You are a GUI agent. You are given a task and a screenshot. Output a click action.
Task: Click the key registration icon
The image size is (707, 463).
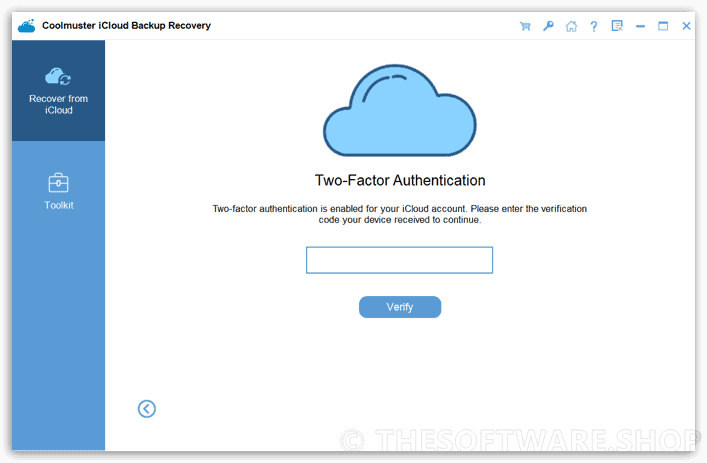pyautogui.click(x=548, y=26)
